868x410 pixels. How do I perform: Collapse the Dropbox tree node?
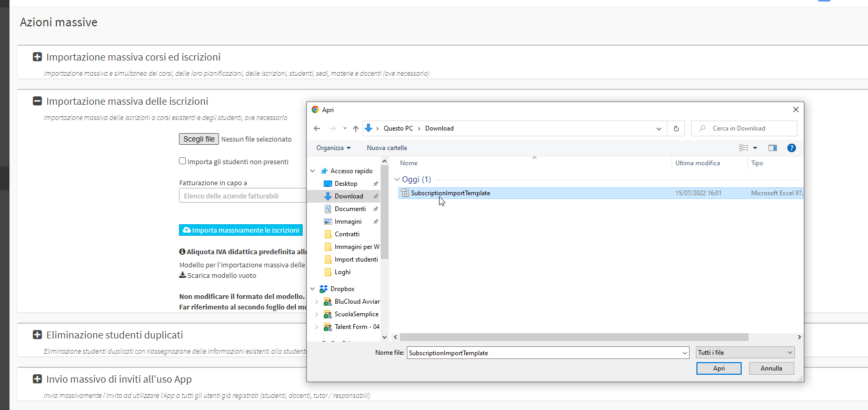pyautogui.click(x=313, y=289)
